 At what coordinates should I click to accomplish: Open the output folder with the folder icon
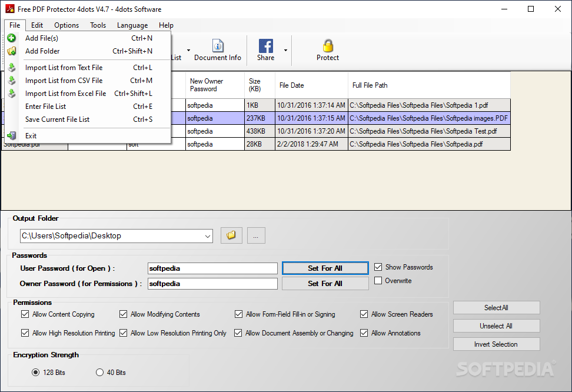231,235
